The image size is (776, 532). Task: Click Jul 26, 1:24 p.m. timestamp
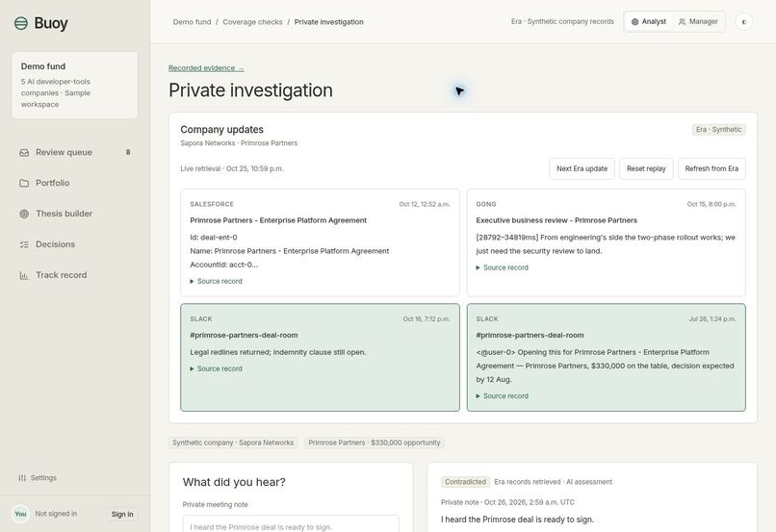[712, 318]
